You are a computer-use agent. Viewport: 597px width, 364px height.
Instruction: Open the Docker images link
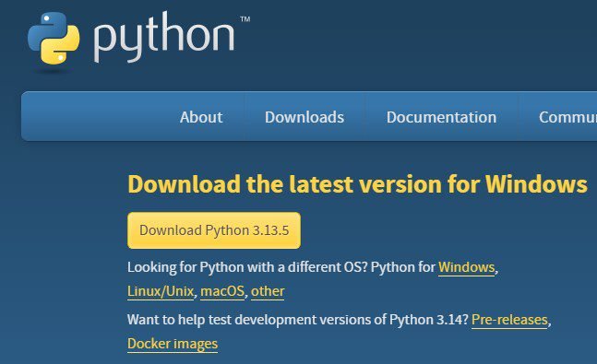click(173, 344)
